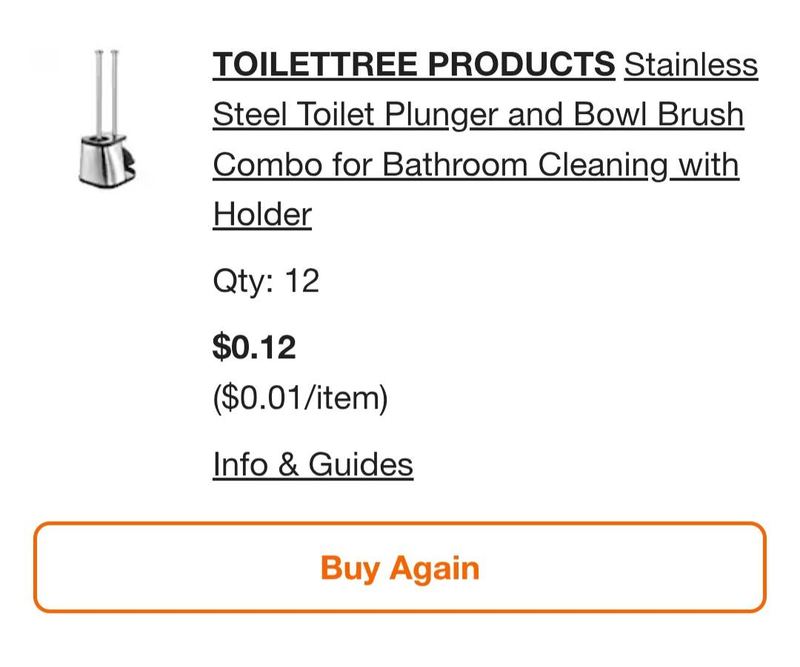
Task: Click Steel Toilet Plunger and Bowl Brush line
Action: pyautogui.click(x=478, y=114)
